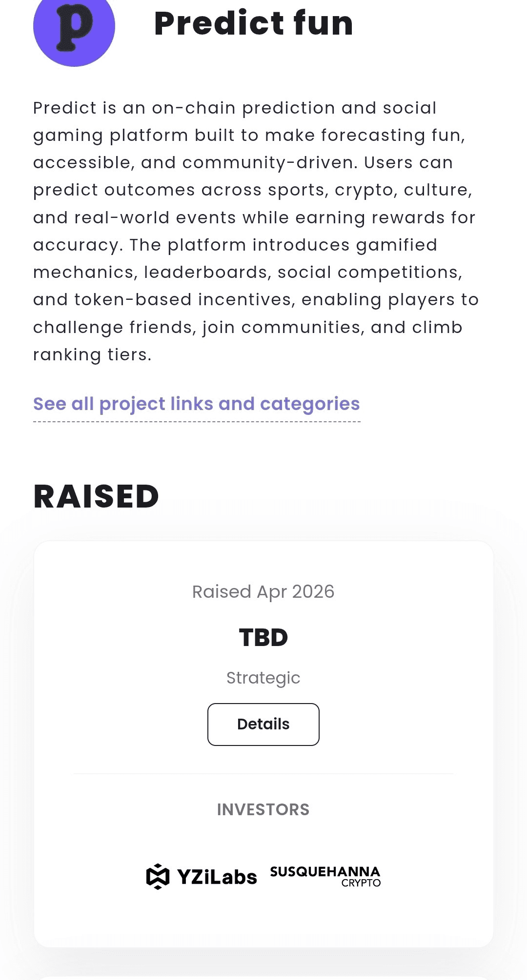Click the phrase "ranking tiers" ending the description
Image resolution: width=527 pixels, height=980 pixels.
click(x=92, y=355)
